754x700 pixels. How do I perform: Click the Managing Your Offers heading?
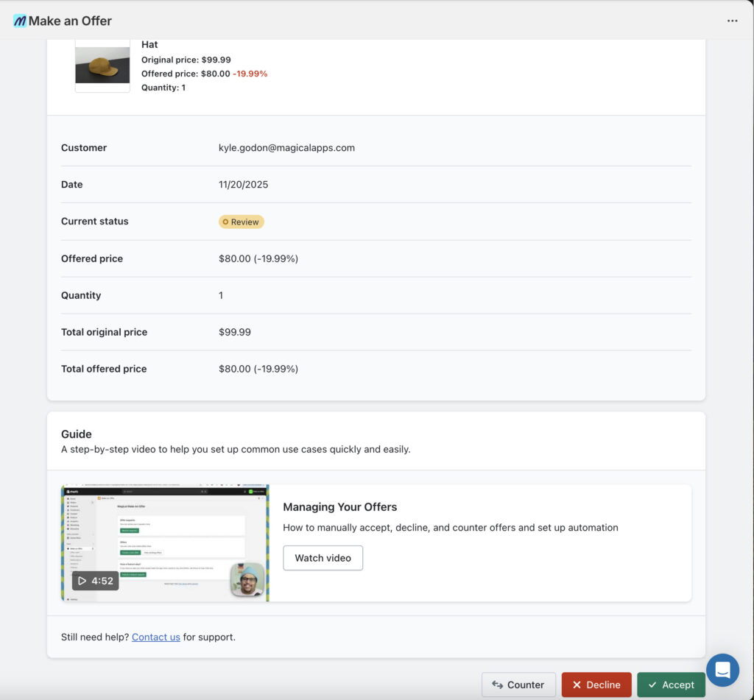point(340,507)
